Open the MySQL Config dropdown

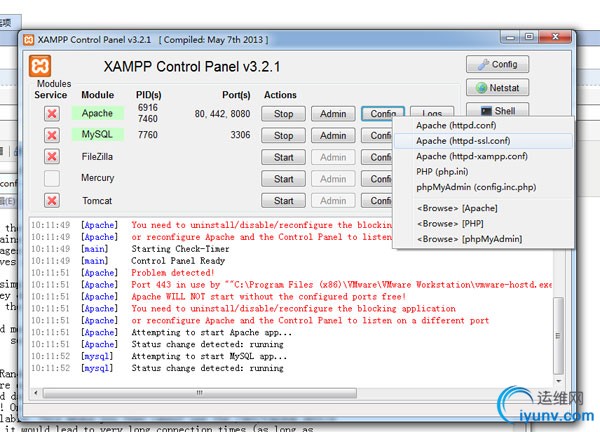377,135
